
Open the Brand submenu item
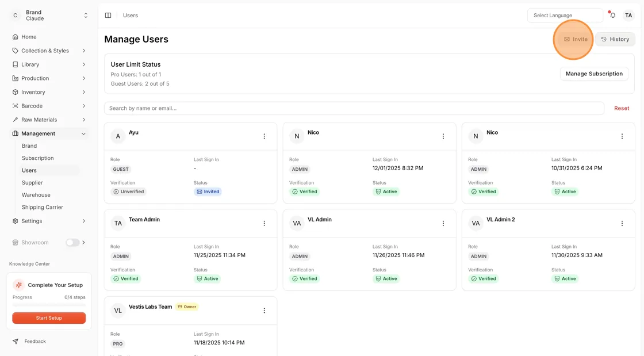click(29, 146)
